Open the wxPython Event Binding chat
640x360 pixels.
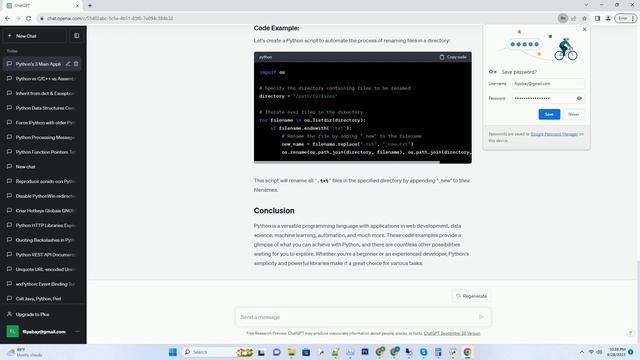coord(42,284)
